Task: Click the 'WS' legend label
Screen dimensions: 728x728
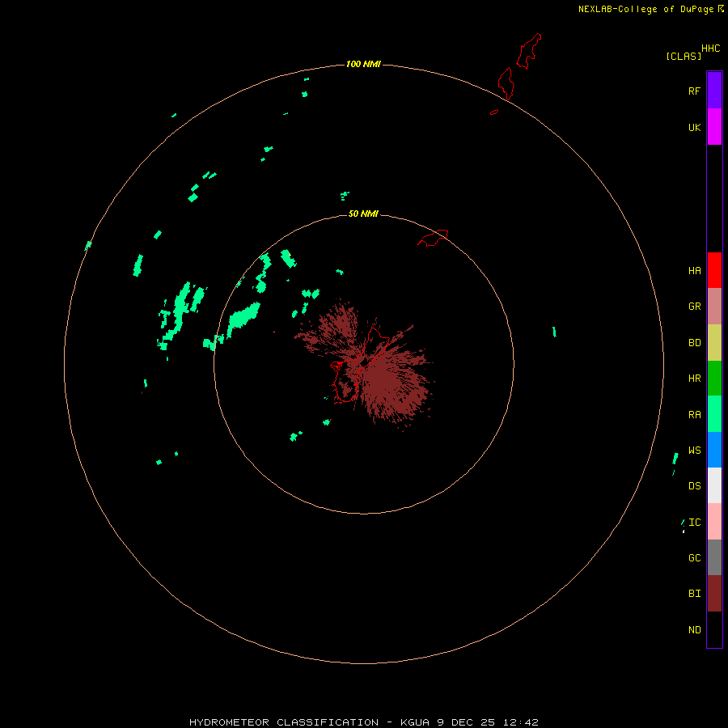Action: [x=694, y=450]
